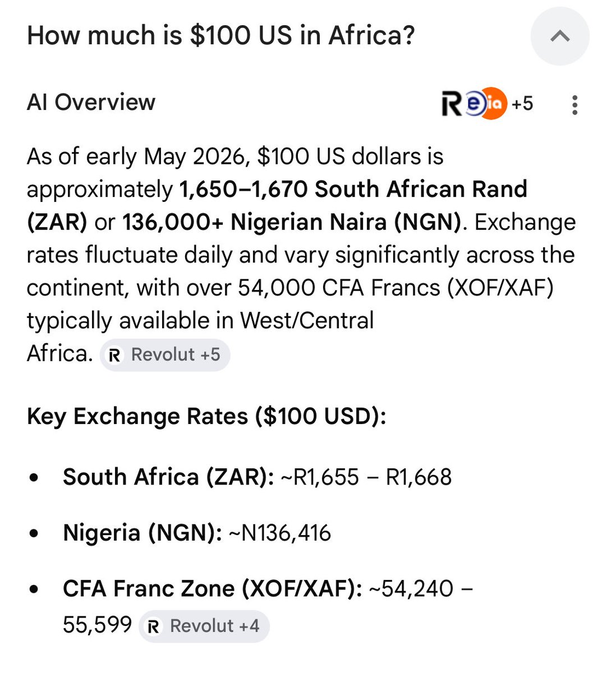This screenshot has height=673, width=616.
Task: Click the black Revolut R source icon
Action: (452, 104)
